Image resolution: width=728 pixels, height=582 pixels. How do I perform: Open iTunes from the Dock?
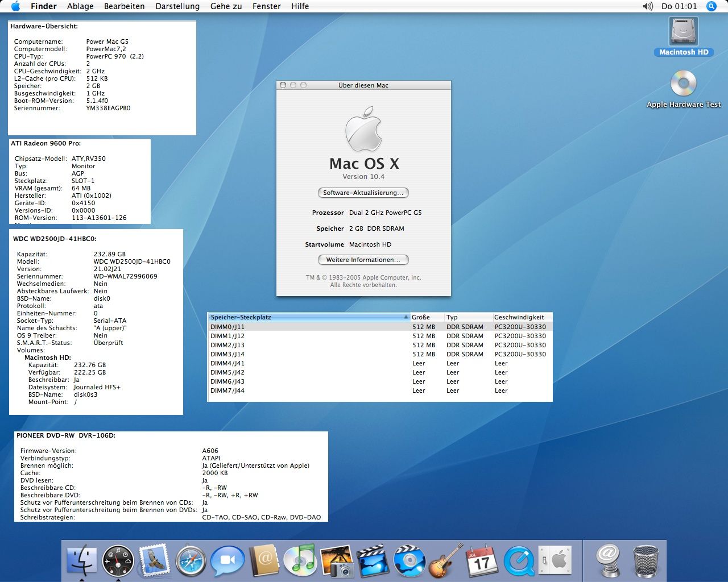300,560
